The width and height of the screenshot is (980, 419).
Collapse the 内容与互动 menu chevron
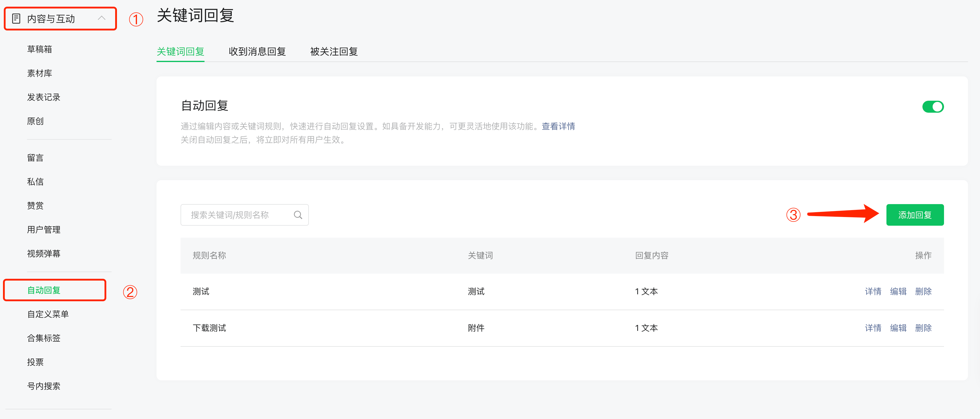(x=101, y=18)
